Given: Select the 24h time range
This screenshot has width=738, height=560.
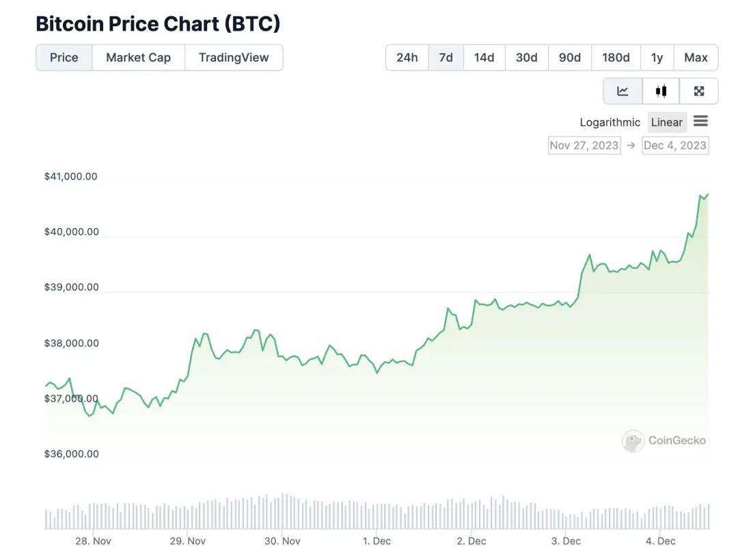Looking at the screenshot, I should pos(407,57).
